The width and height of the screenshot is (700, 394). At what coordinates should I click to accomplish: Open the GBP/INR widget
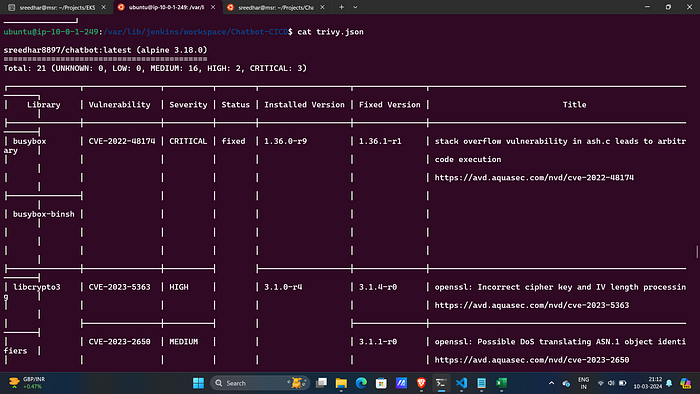(28, 383)
